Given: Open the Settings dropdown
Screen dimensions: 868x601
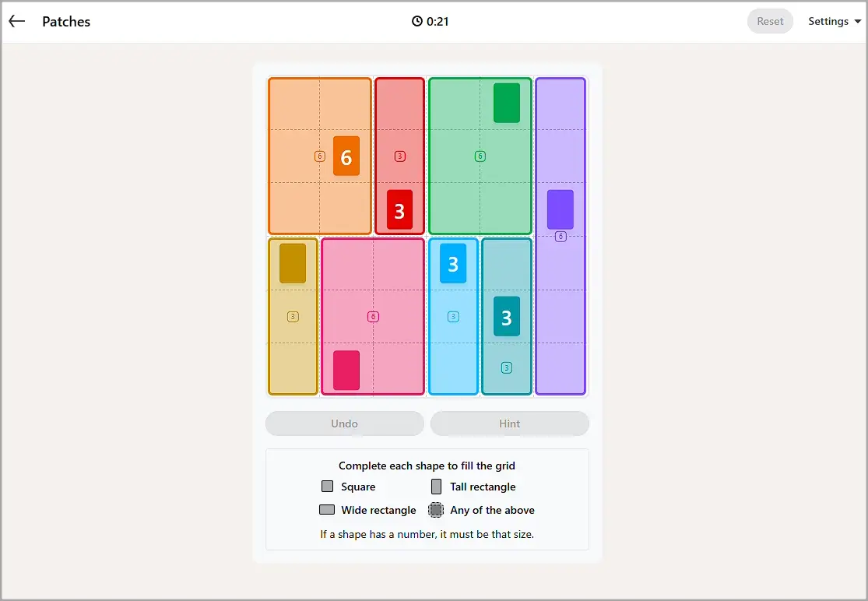Looking at the screenshot, I should tap(835, 22).
